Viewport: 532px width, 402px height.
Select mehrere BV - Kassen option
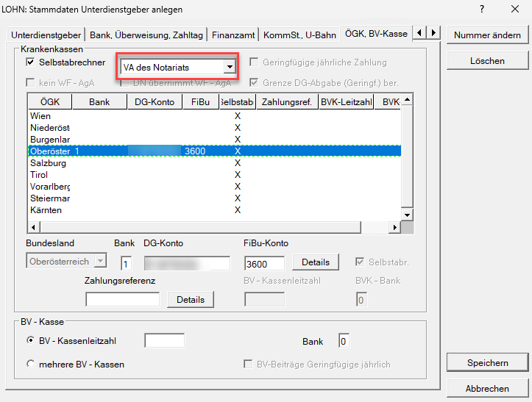30,365
